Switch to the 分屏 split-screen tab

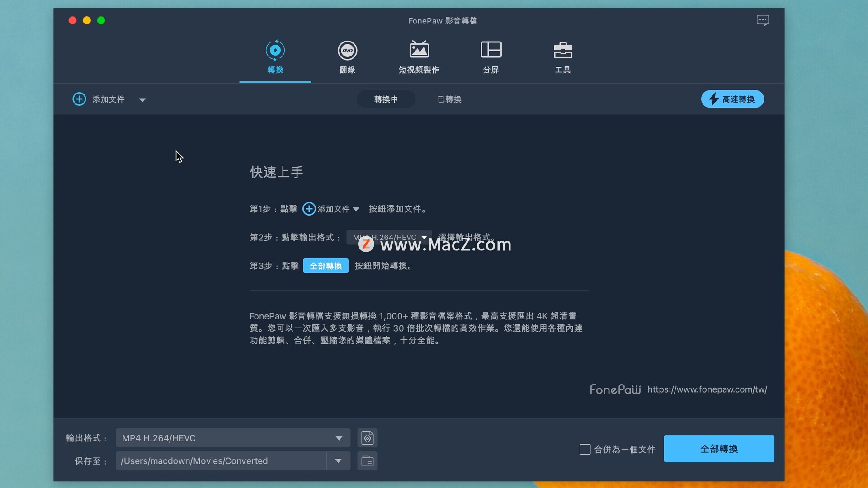(x=491, y=57)
